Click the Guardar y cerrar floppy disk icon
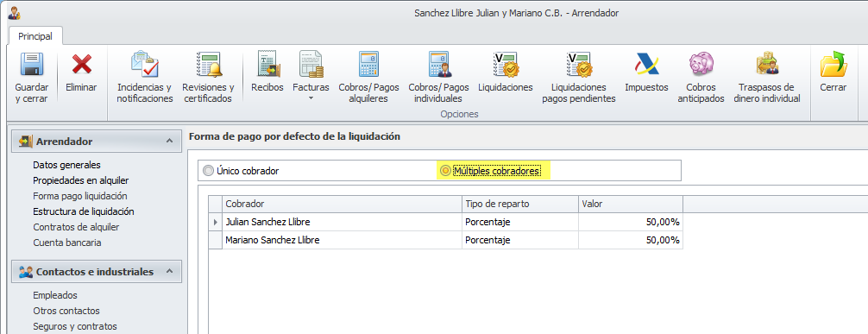This screenshot has width=868, height=334. 32,64
